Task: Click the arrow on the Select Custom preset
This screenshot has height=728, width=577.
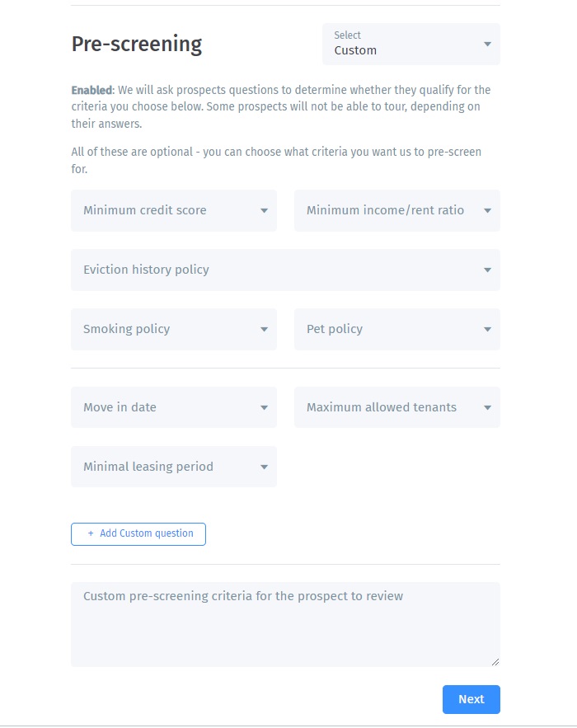Action: point(487,45)
